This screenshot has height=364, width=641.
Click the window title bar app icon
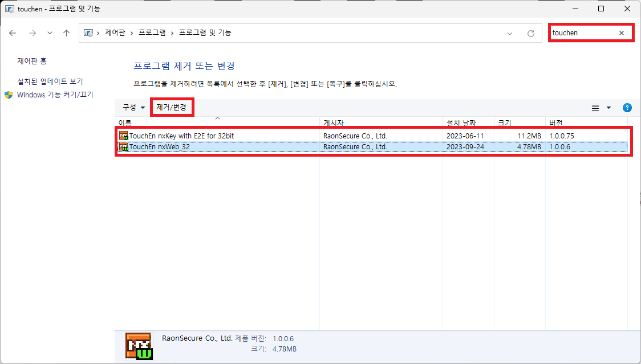coord(9,9)
